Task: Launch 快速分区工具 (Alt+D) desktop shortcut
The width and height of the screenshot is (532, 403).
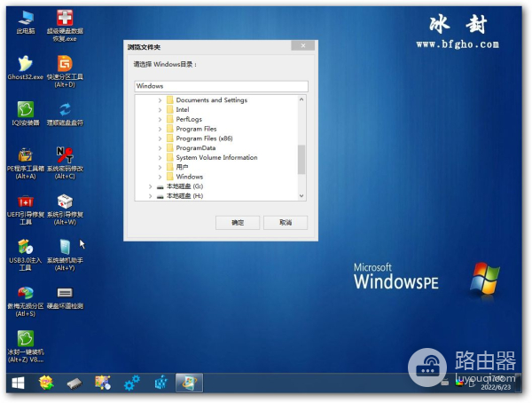Action: [x=65, y=64]
